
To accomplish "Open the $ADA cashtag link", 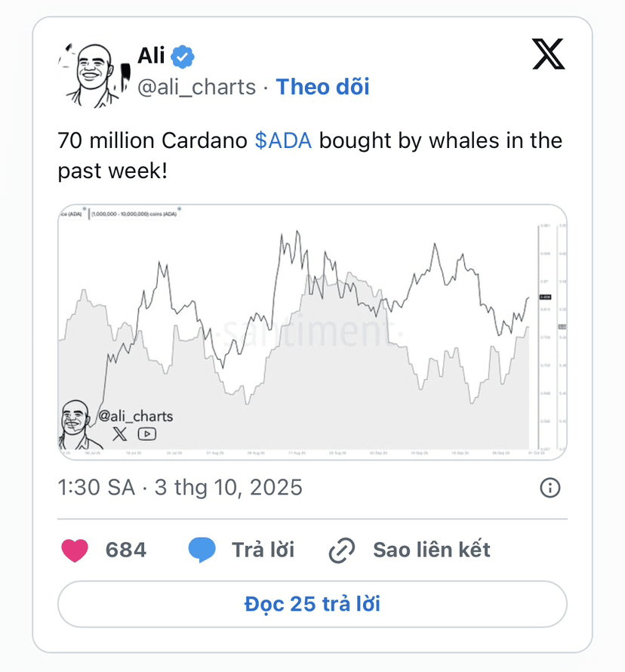I will tap(283, 140).
